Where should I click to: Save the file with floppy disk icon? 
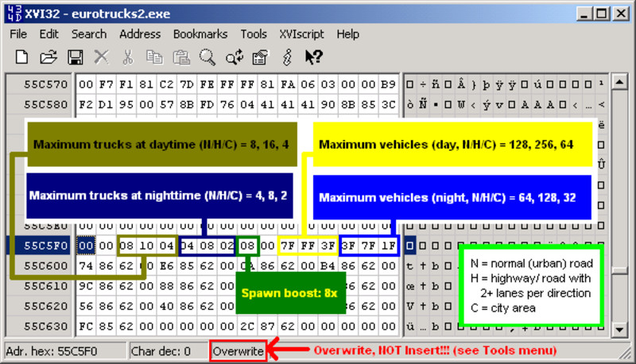click(75, 57)
